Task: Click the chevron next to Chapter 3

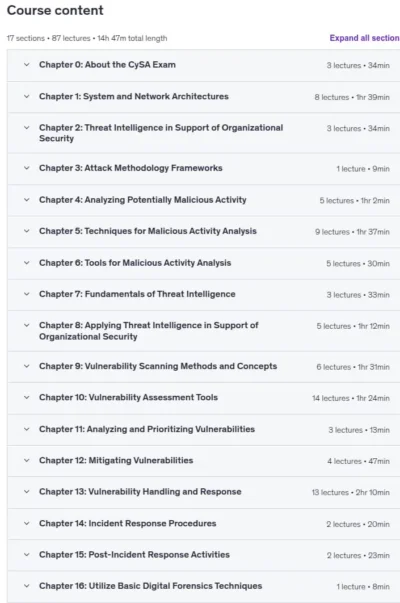Action: click(27, 168)
